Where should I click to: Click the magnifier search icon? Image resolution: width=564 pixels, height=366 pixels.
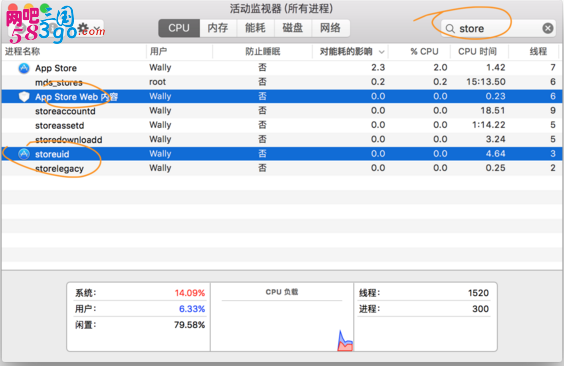(450, 29)
